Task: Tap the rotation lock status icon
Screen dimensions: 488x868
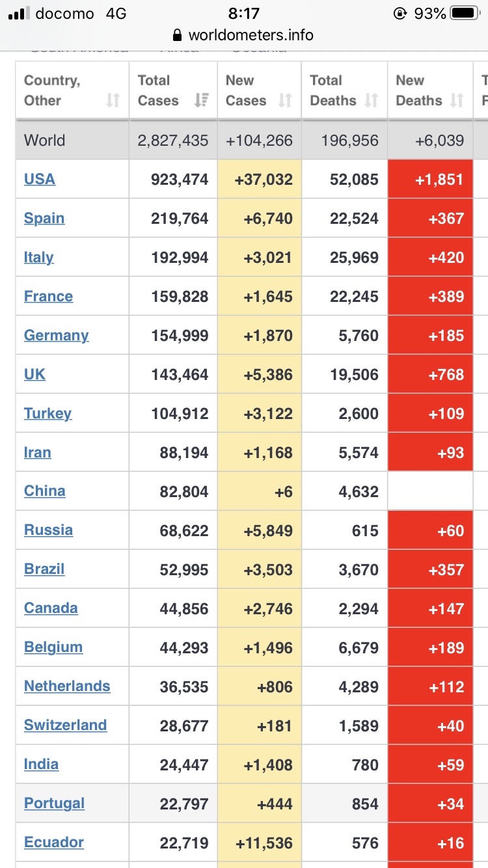Action: click(x=400, y=13)
